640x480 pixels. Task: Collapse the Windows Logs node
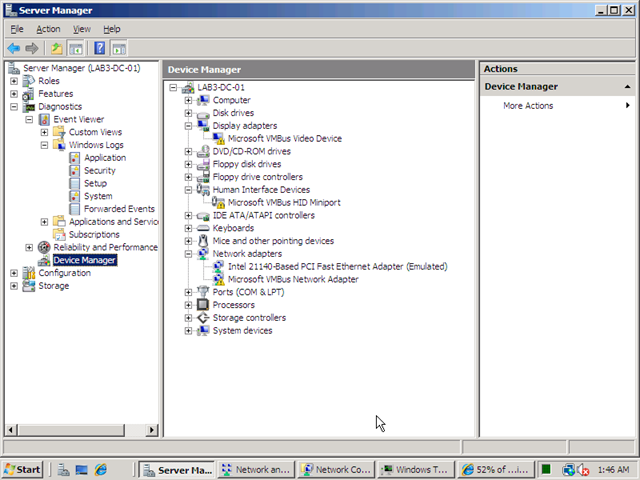pyautogui.click(x=44, y=145)
